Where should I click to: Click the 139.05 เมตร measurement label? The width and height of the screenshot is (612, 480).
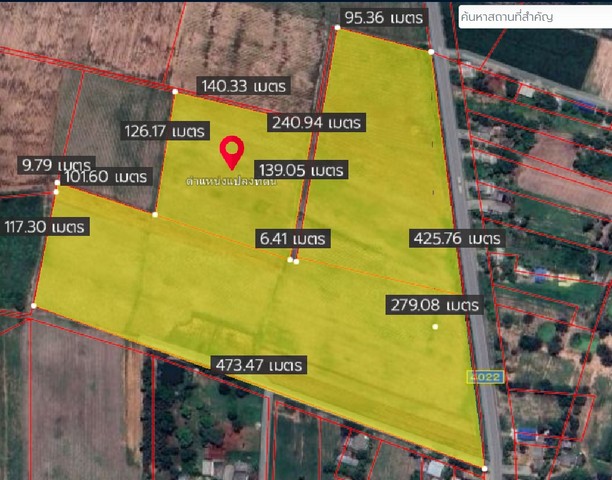pos(301,170)
